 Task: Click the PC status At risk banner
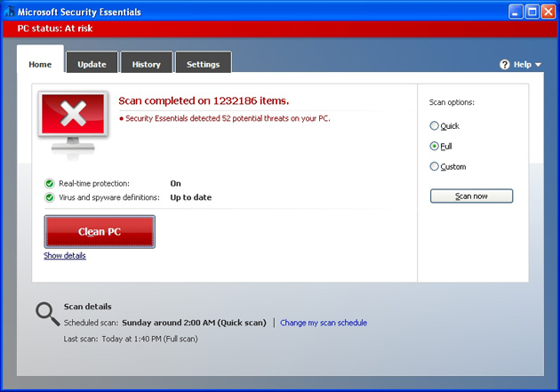(55, 28)
